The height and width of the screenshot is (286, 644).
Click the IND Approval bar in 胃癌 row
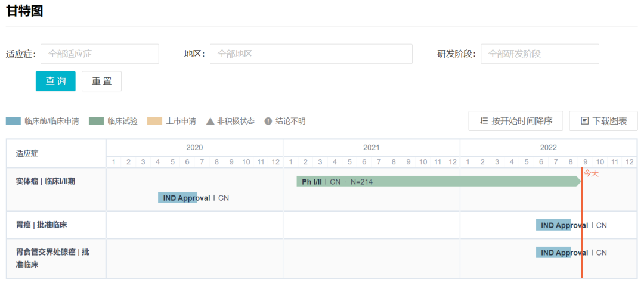tap(553, 225)
